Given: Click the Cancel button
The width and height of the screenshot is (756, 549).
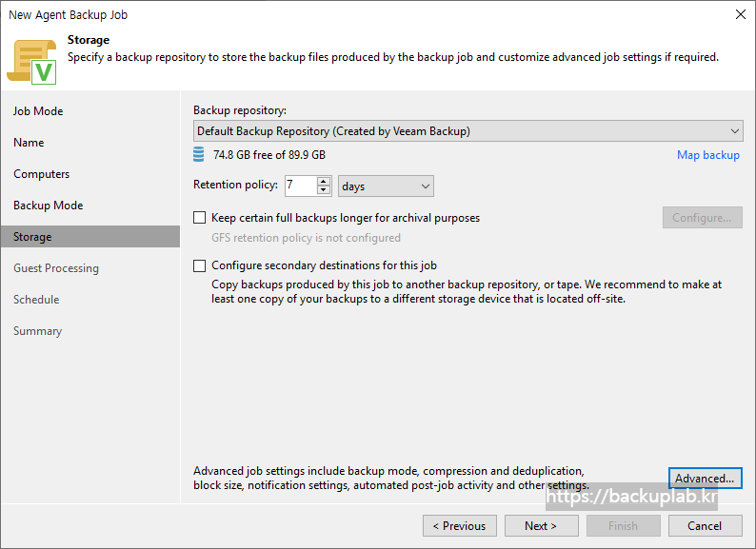Looking at the screenshot, I should tap(705, 526).
